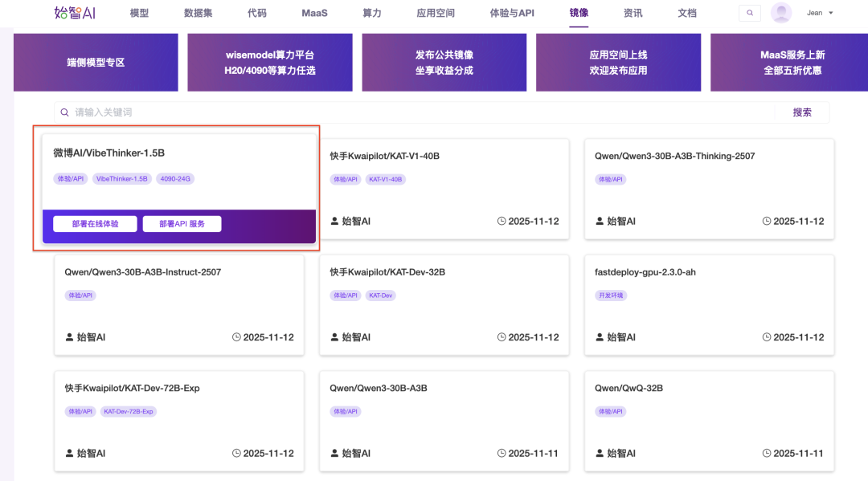868x481 pixels.
Task: Open the 端侧模型专区 banner
Action: [x=96, y=63]
